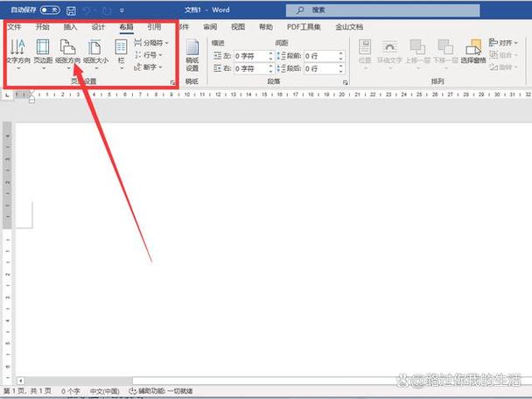
Task: Click the 第1页,共1页 page indicator
Action: point(27,391)
